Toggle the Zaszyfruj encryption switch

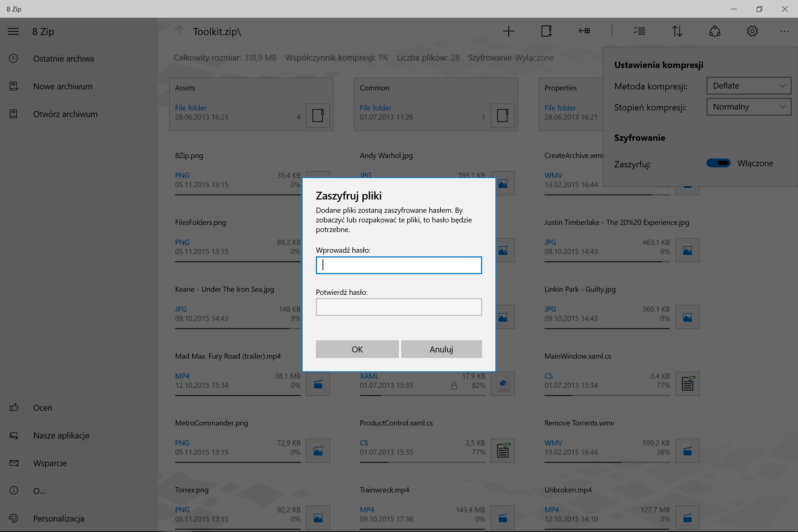tap(718, 163)
